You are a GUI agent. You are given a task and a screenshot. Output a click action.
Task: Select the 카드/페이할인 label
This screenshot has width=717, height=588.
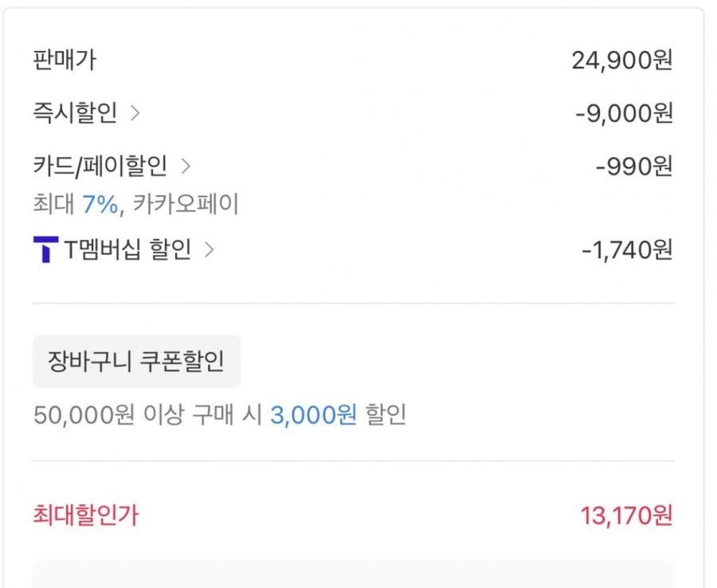click(100, 167)
